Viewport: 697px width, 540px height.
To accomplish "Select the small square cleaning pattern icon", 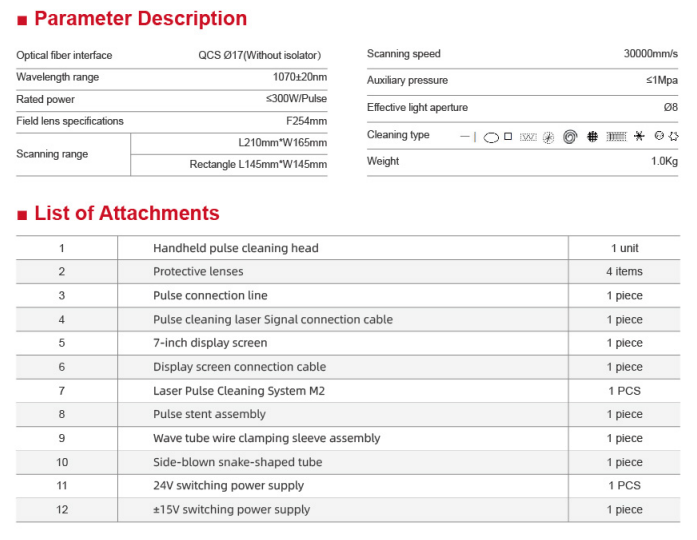I will point(508,136).
